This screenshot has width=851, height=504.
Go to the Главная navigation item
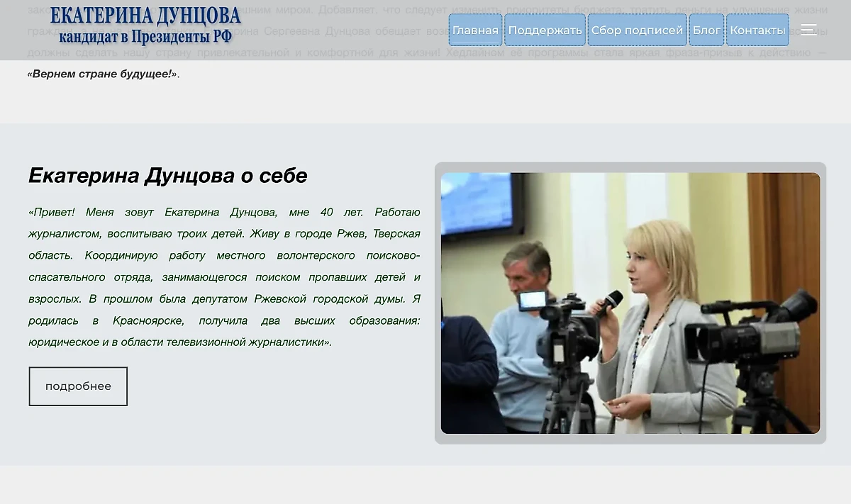[x=475, y=30]
